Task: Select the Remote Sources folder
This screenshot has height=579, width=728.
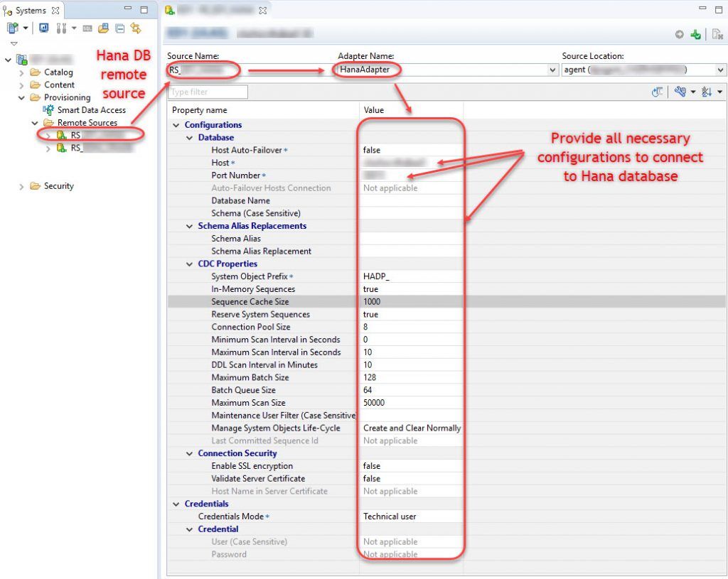Action: pos(87,122)
